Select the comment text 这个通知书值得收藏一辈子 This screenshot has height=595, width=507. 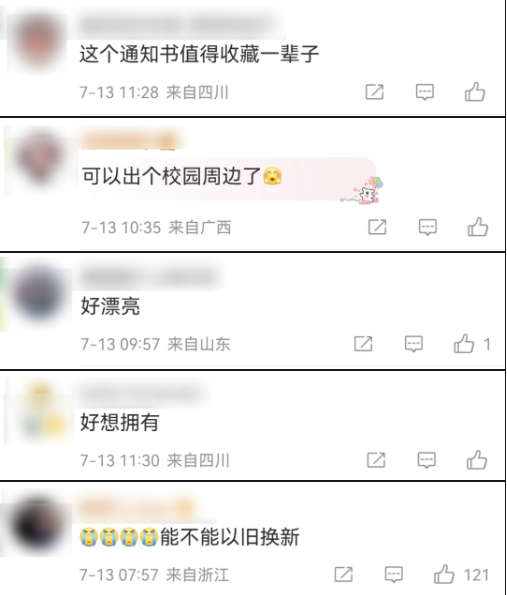pos(199,54)
